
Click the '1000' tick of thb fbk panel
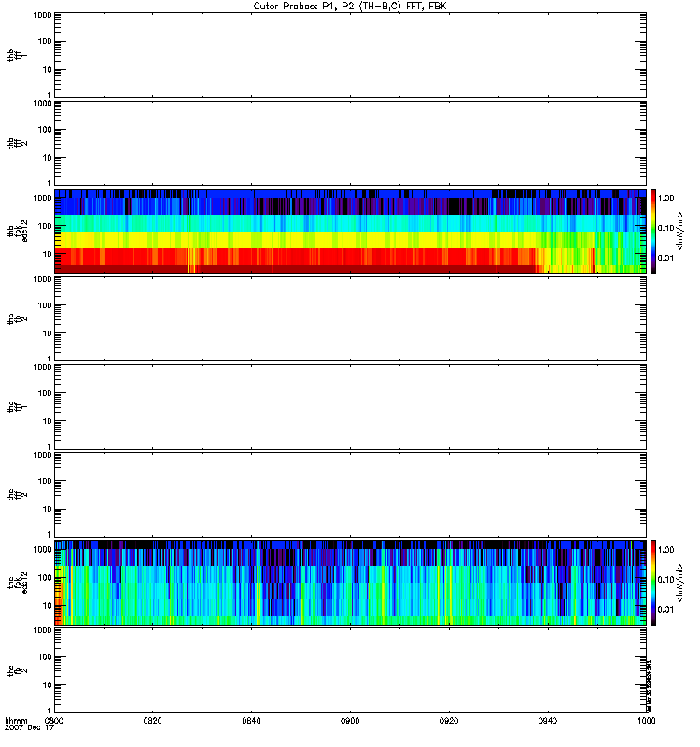[x=42, y=198]
